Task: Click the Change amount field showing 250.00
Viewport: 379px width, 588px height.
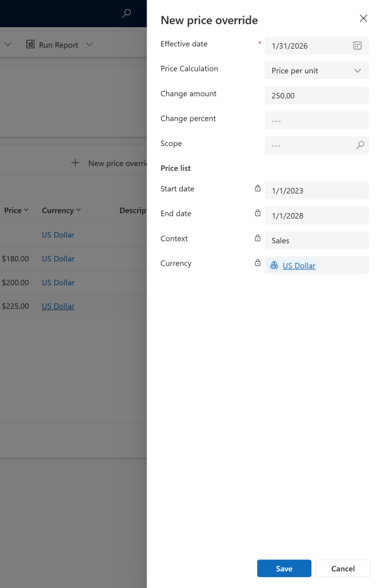Action: pyautogui.click(x=316, y=95)
